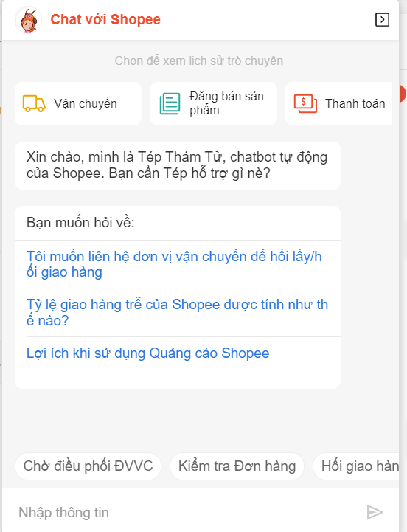The height and width of the screenshot is (532, 407).
Task: Click the Shopee shrimp mascot avatar
Action: click(29, 21)
